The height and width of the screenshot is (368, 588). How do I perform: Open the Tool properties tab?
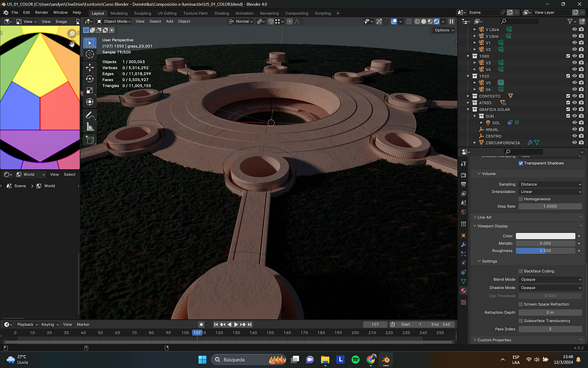(x=463, y=164)
